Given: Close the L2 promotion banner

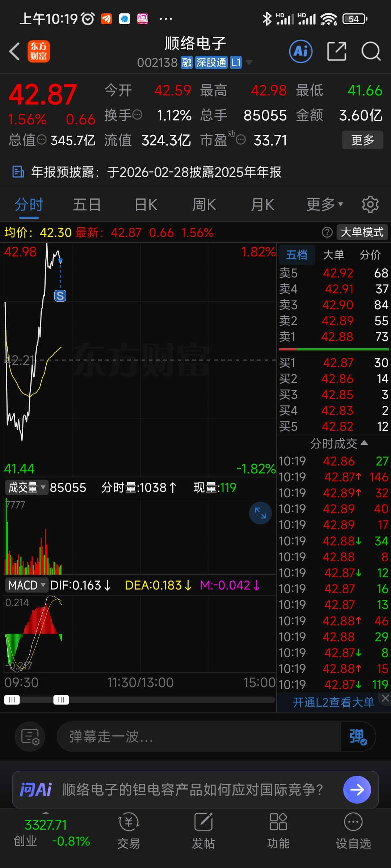Looking at the screenshot, I should (x=386, y=698).
